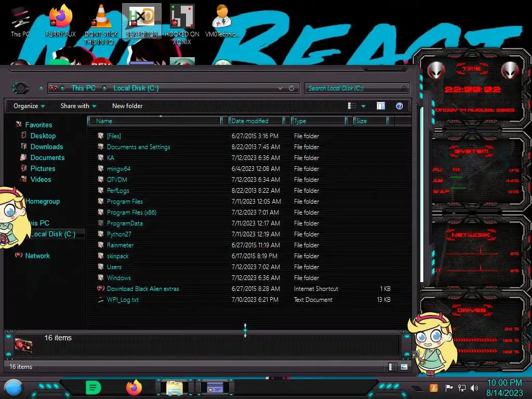Open the view options dropdown arrow
The height and width of the screenshot is (399, 532).
363,106
